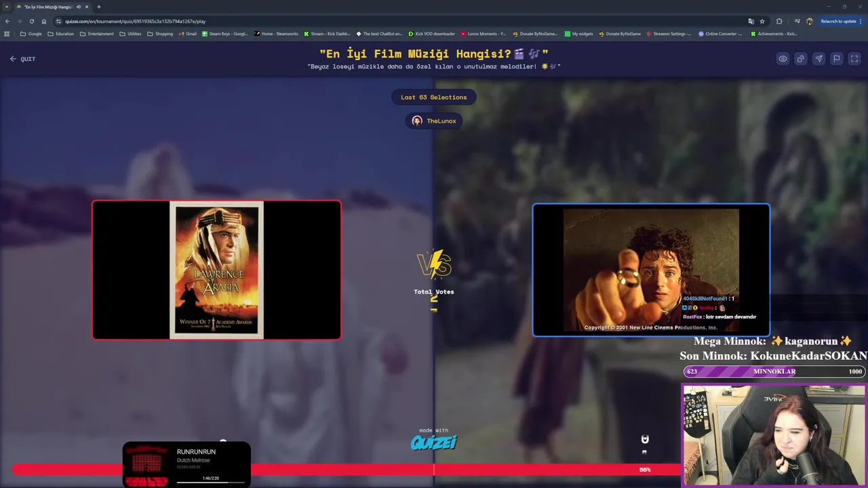
Task: Go forward in browser history
Action: 19,21
